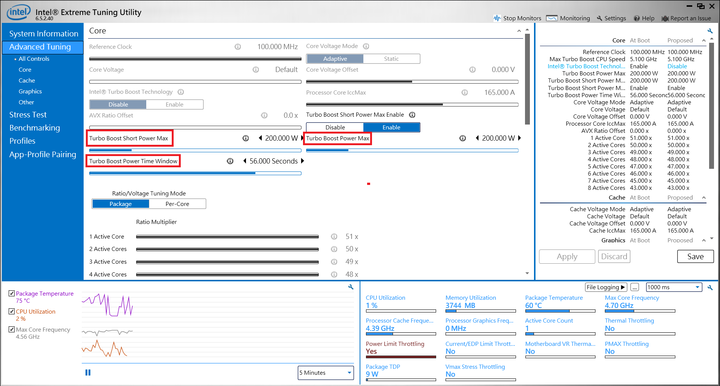This screenshot has height=386, width=720.
Task: Collapse the Core section header
Action: pos(519,31)
